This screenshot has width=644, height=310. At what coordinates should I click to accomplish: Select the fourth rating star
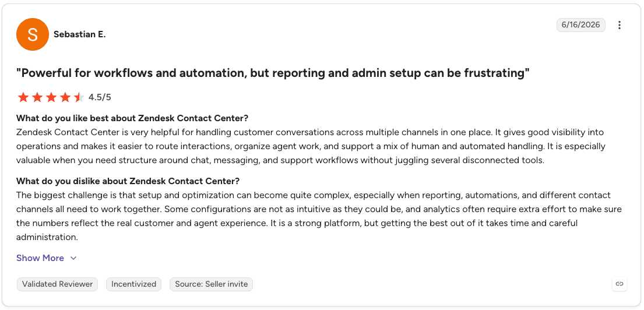click(x=65, y=97)
